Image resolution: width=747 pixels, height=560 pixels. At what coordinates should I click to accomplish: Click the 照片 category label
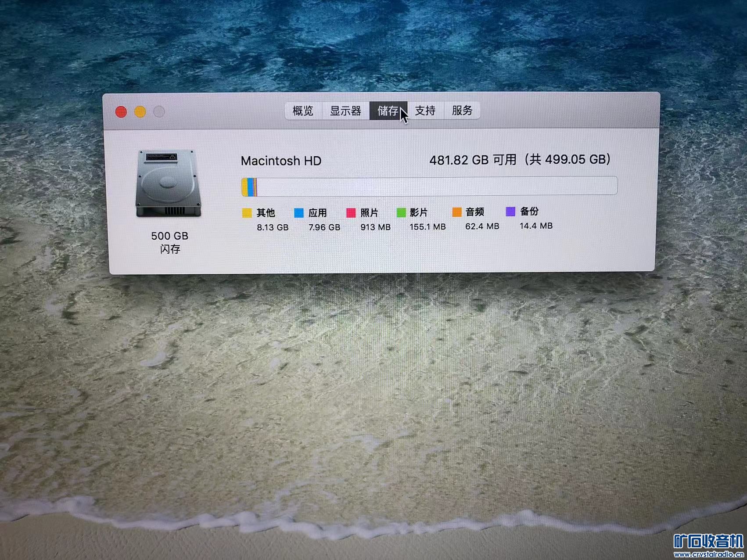coord(369,213)
